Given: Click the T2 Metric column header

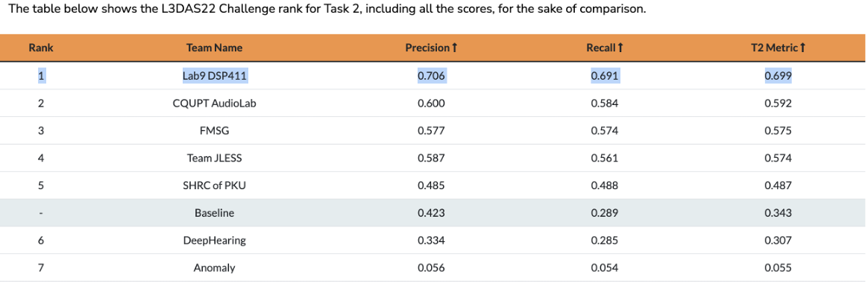Looking at the screenshot, I should click(x=778, y=48).
